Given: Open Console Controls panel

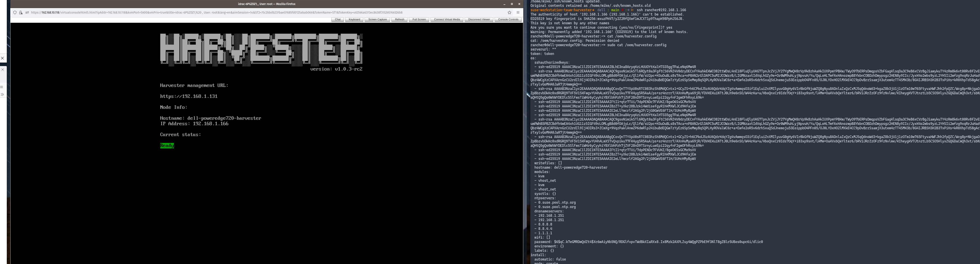Looking at the screenshot, I should [508, 19].
